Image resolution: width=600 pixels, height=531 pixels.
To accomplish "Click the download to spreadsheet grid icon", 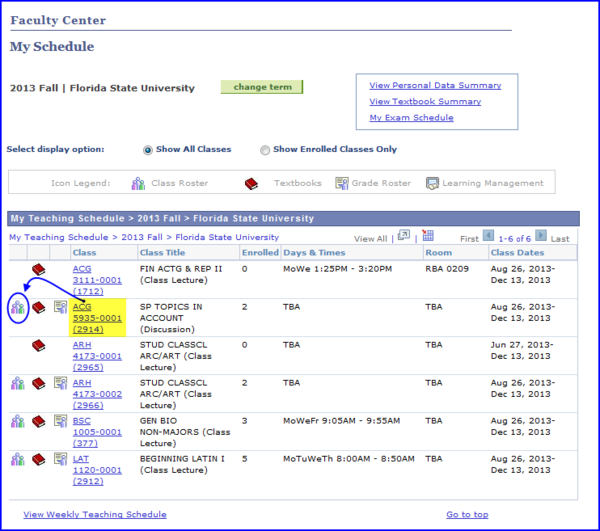I will (428, 237).
